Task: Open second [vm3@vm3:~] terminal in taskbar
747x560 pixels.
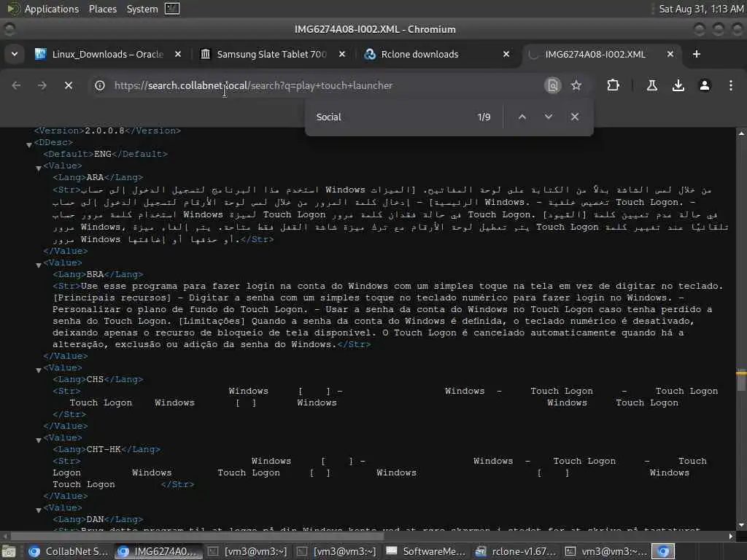Action: [336, 551]
